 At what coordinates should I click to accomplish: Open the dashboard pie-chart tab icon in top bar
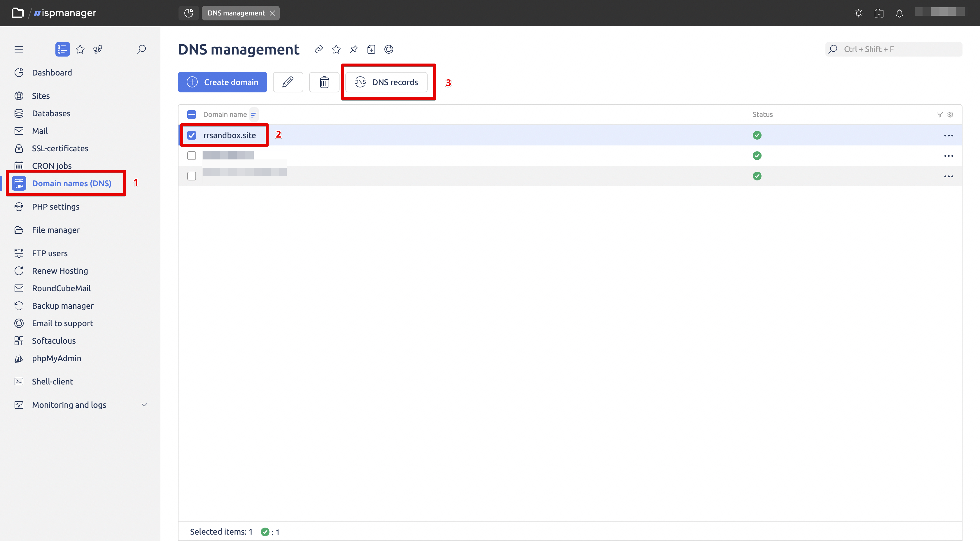[189, 13]
